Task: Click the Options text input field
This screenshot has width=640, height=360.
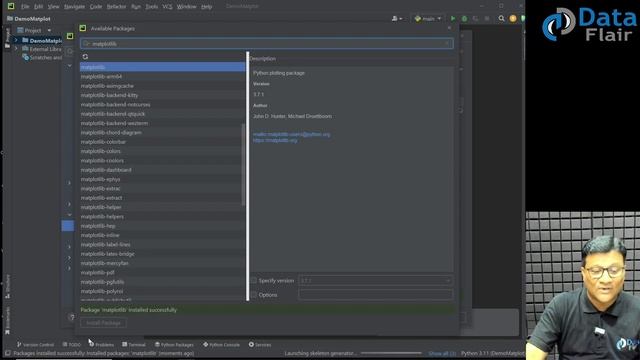Action: click(x=376, y=294)
